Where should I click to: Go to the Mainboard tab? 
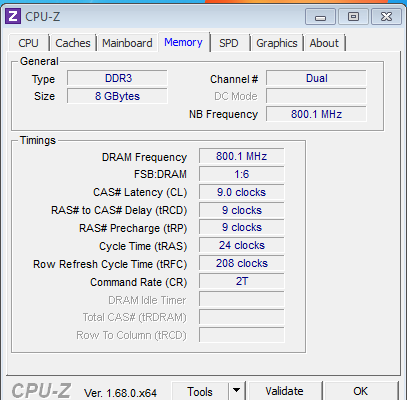tap(127, 43)
